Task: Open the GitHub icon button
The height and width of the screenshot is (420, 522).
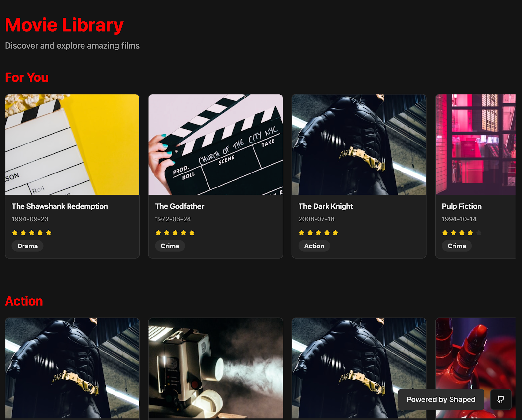Action: coord(501,399)
